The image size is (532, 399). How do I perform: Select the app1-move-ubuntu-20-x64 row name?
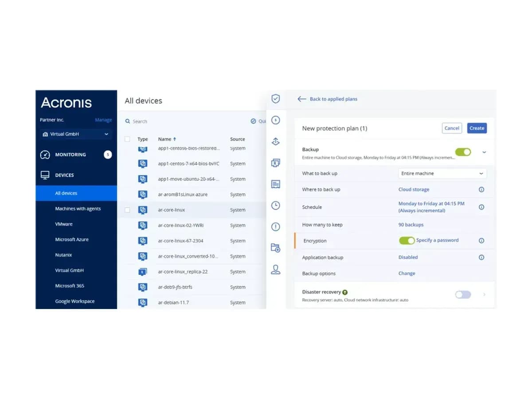(x=189, y=179)
